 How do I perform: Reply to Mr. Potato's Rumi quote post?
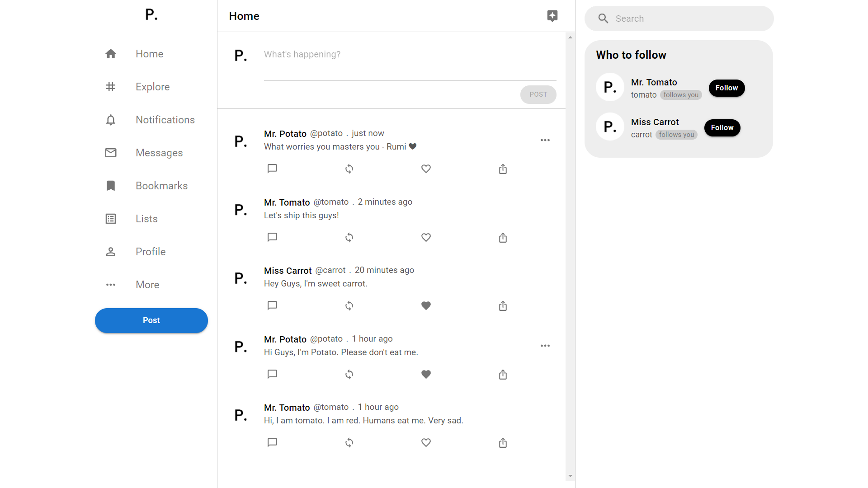point(272,169)
